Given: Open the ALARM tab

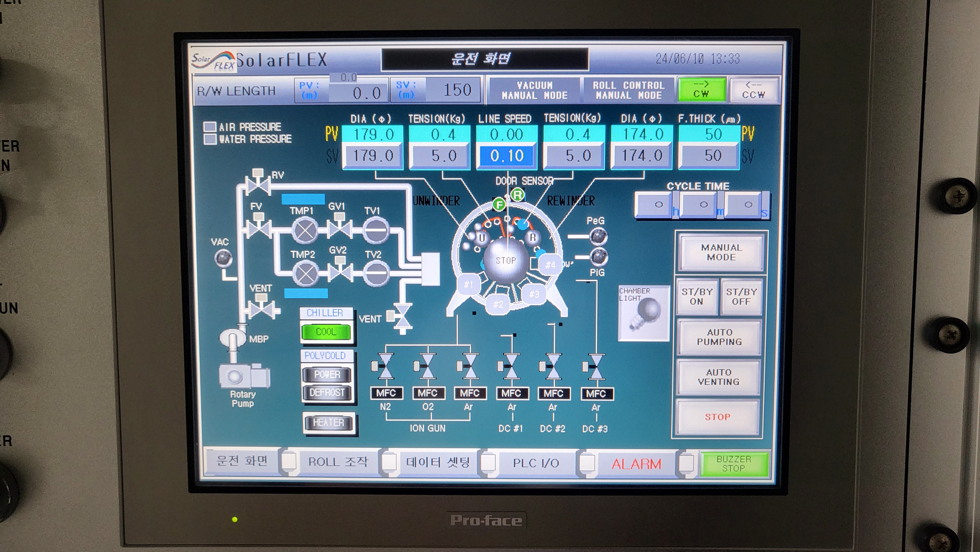Looking at the screenshot, I should (636, 464).
